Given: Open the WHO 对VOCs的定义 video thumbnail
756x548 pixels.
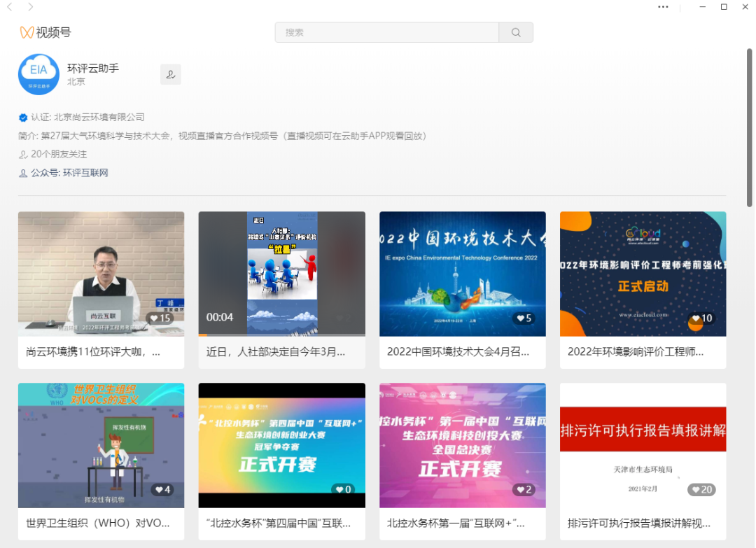Looking at the screenshot, I should [x=101, y=445].
